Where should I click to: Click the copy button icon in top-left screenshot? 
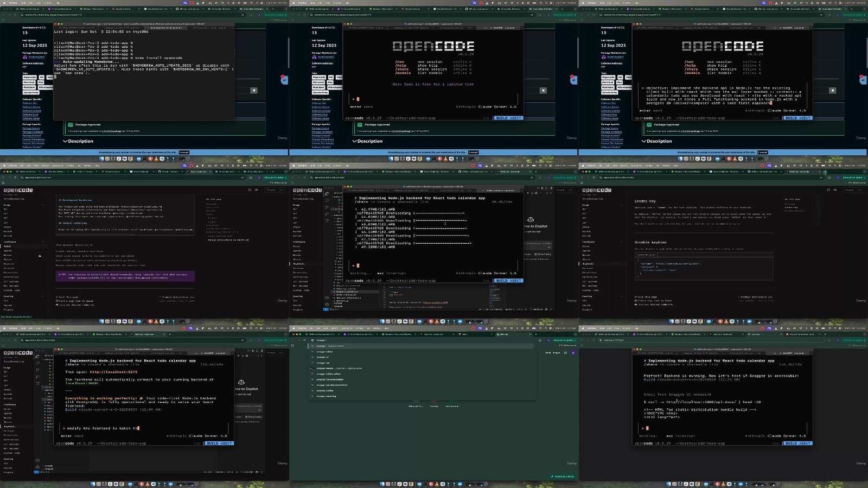(253, 90)
